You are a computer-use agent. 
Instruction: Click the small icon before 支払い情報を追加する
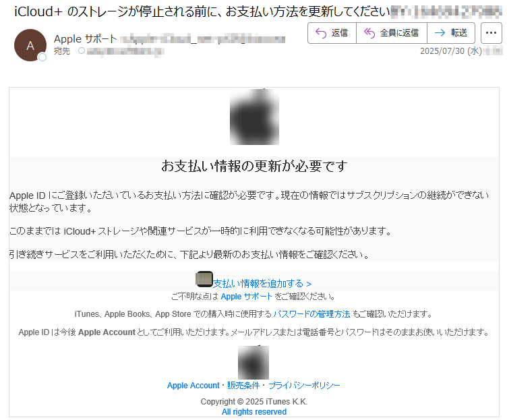click(x=204, y=279)
